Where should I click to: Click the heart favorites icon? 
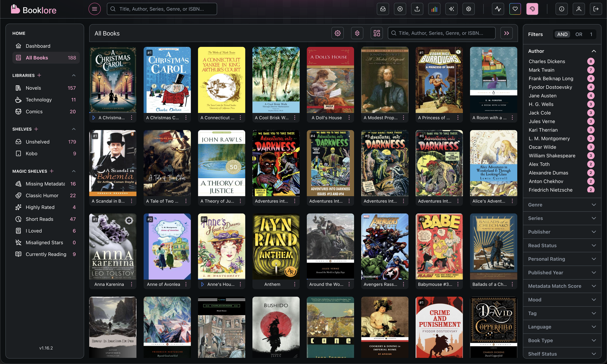pyautogui.click(x=515, y=9)
